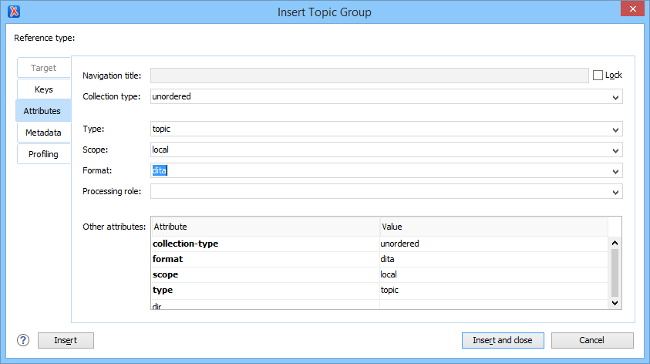
Task: Click the Insert button
Action: (66, 340)
